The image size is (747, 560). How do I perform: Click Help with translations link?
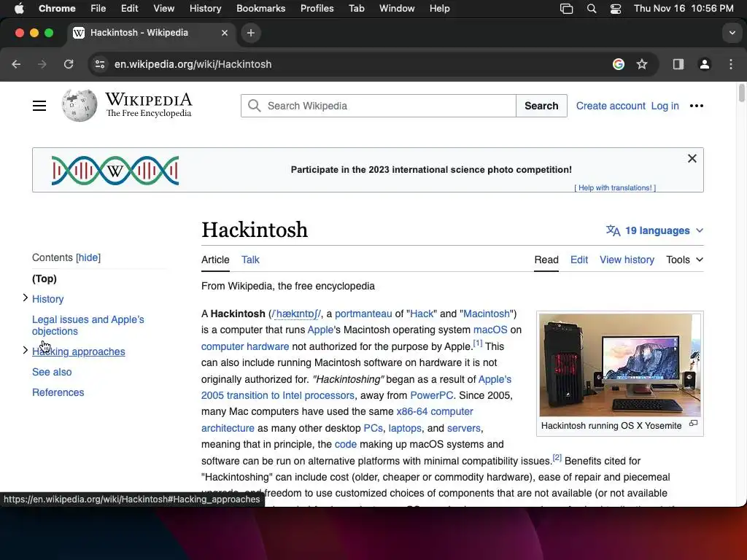point(614,187)
